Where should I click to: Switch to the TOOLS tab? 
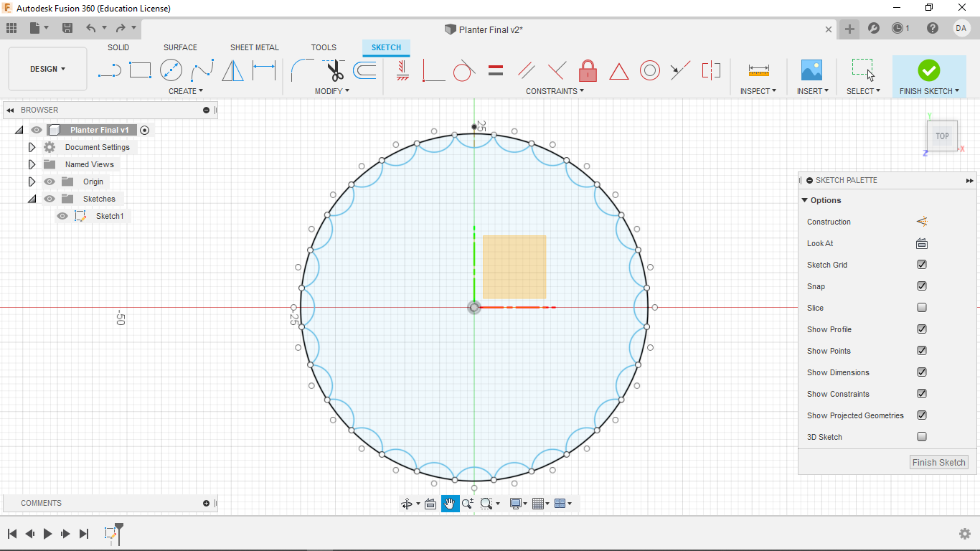pyautogui.click(x=324, y=47)
